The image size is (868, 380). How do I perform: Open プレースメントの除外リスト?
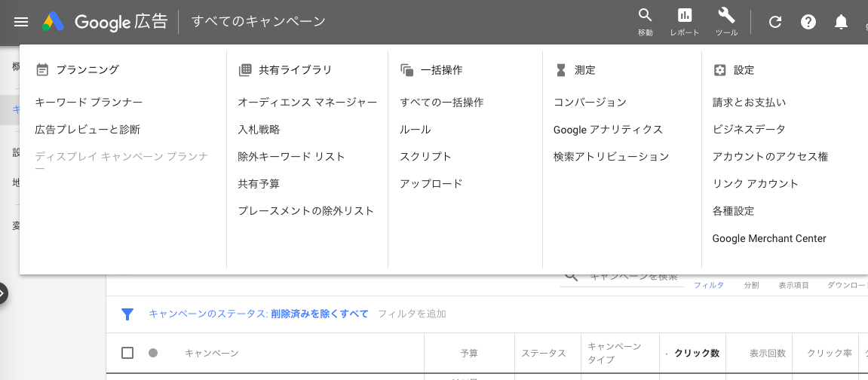[x=306, y=211]
